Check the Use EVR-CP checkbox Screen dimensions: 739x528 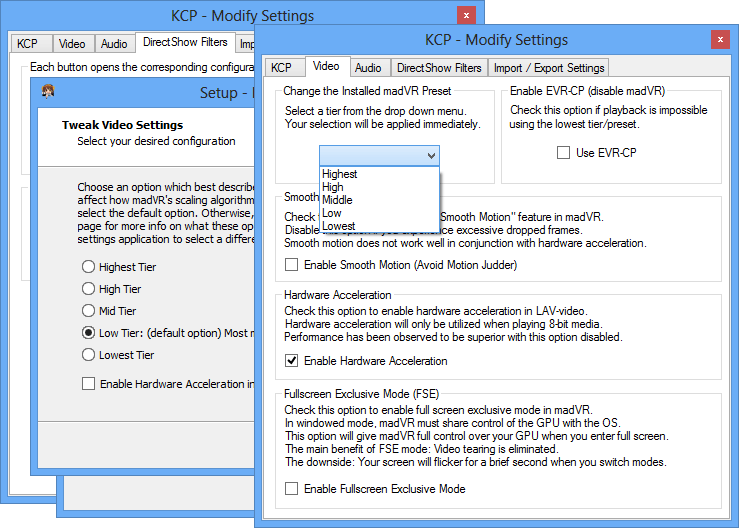pyautogui.click(x=564, y=153)
